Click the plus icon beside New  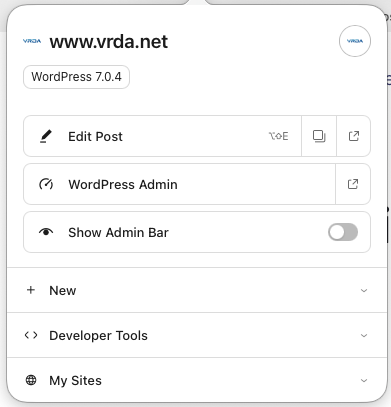point(31,290)
